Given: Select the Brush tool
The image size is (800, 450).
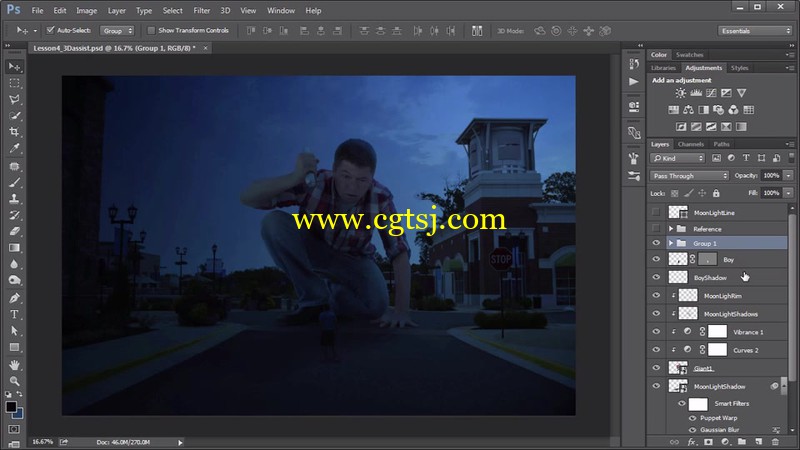Looking at the screenshot, I should pyautogui.click(x=14, y=182).
